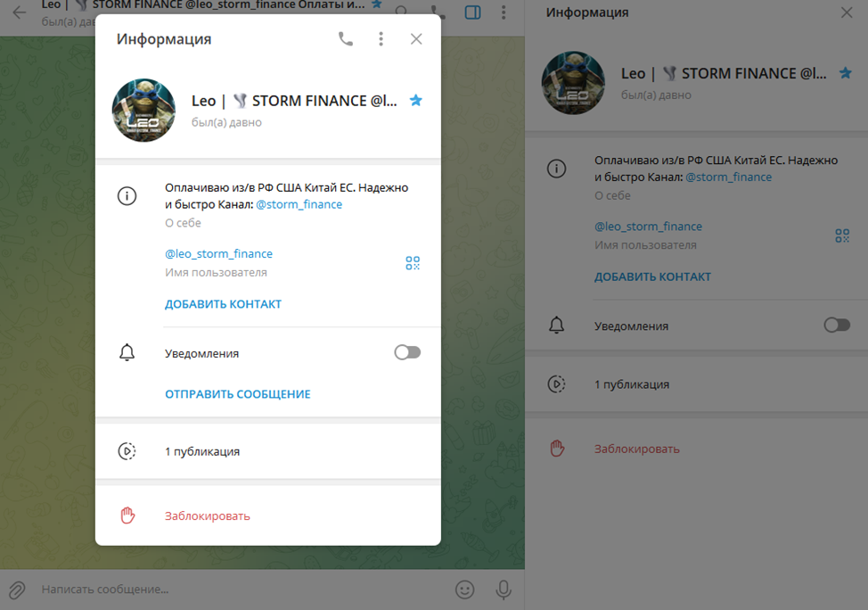The image size is (868, 610).
Task: Go back with the arrow in chat header
Action: pyautogui.click(x=20, y=12)
